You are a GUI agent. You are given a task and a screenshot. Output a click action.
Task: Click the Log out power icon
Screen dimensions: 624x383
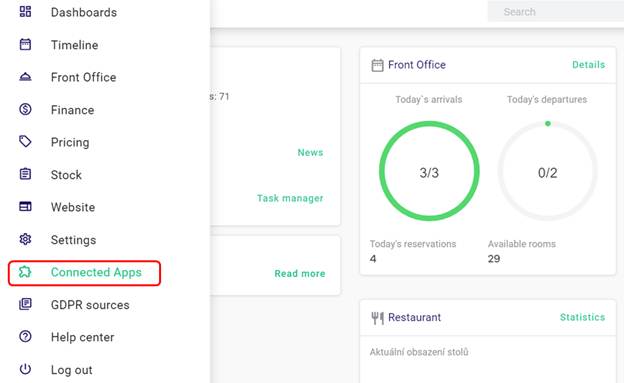tap(25, 369)
